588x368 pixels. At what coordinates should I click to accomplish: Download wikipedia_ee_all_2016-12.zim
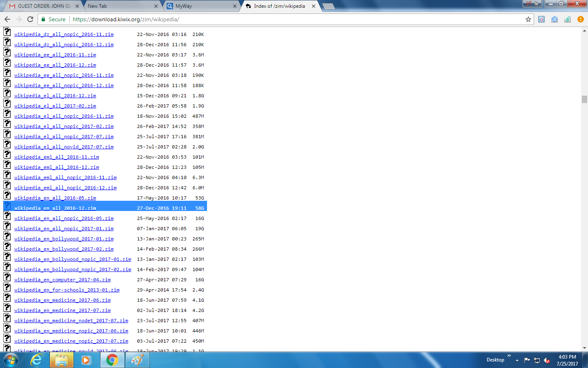55,65
